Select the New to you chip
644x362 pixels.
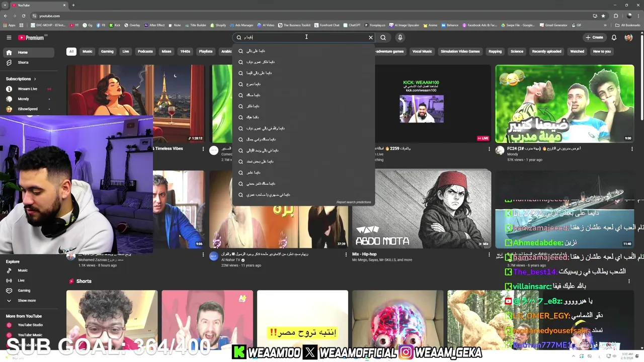(x=602, y=51)
